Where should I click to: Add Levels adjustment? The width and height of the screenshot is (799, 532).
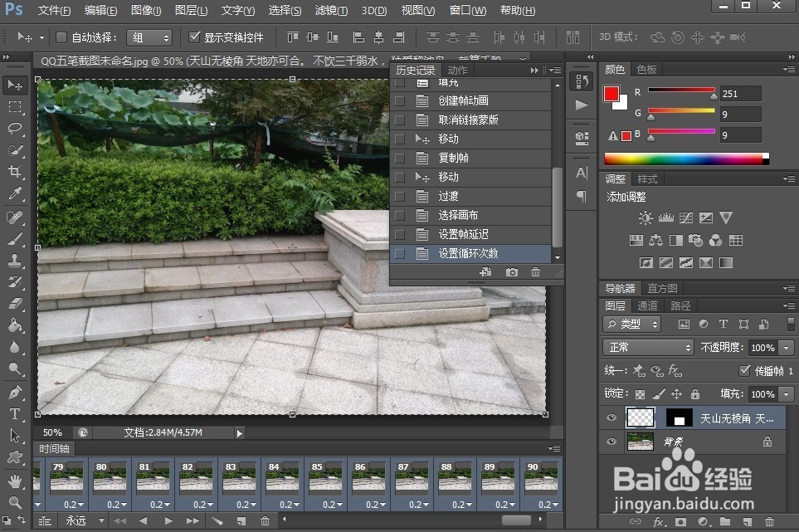pos(665,218)
